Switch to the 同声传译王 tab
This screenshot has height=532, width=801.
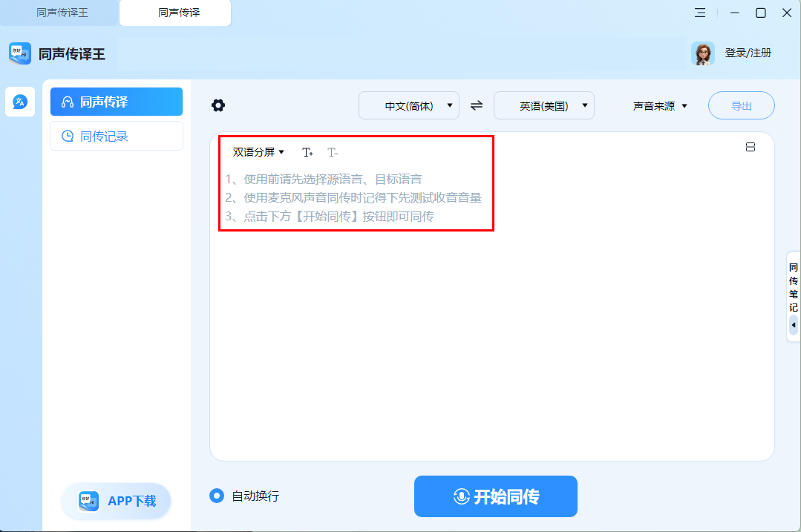[x=62, y=13]
